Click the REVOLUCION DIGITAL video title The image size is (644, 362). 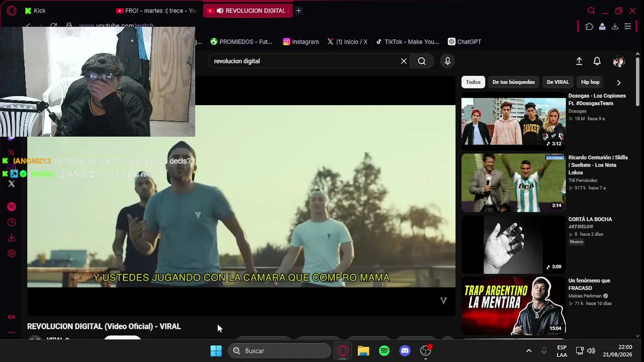pyautogui.click(x=104, y=326)
